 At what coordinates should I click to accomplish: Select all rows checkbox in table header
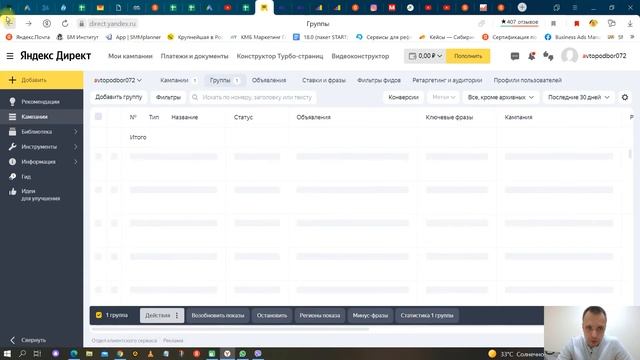pos(98,117)
